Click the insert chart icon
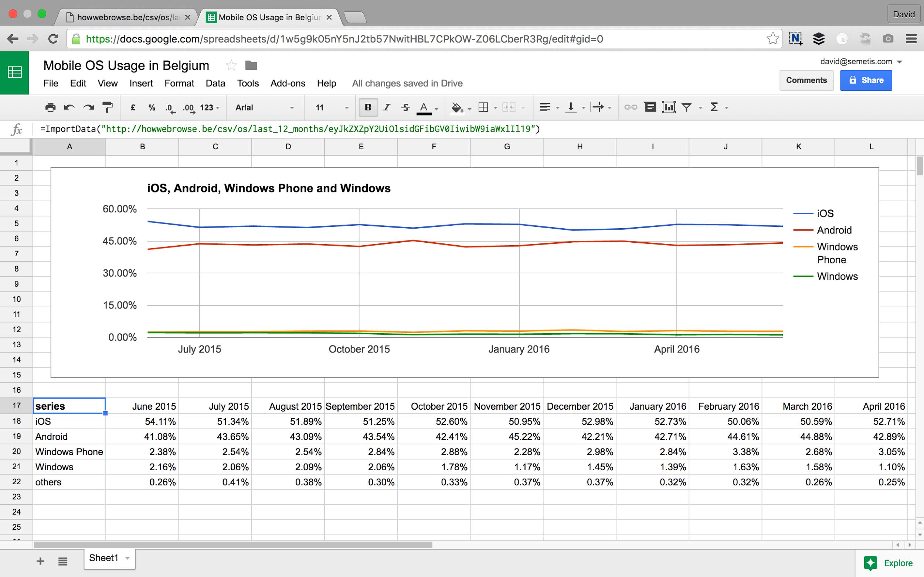 pos(668,107)
